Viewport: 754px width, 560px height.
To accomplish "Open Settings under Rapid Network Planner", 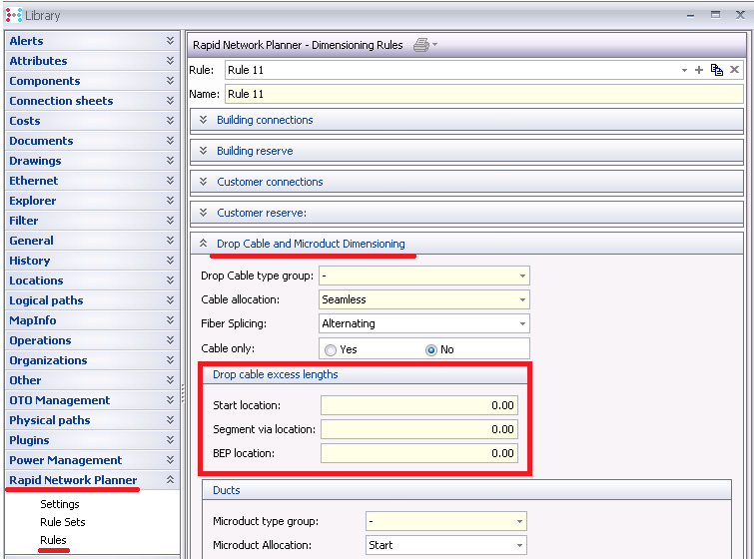I will [60, 504].
